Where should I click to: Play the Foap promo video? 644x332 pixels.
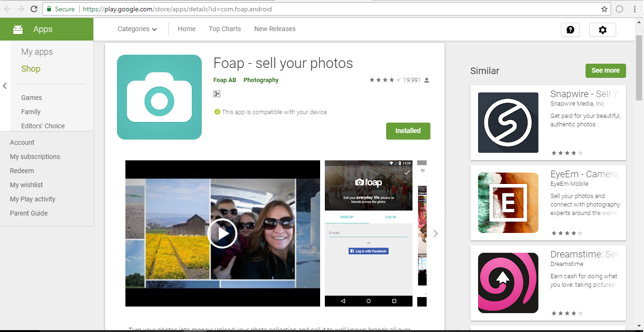(x=222, y=233)
